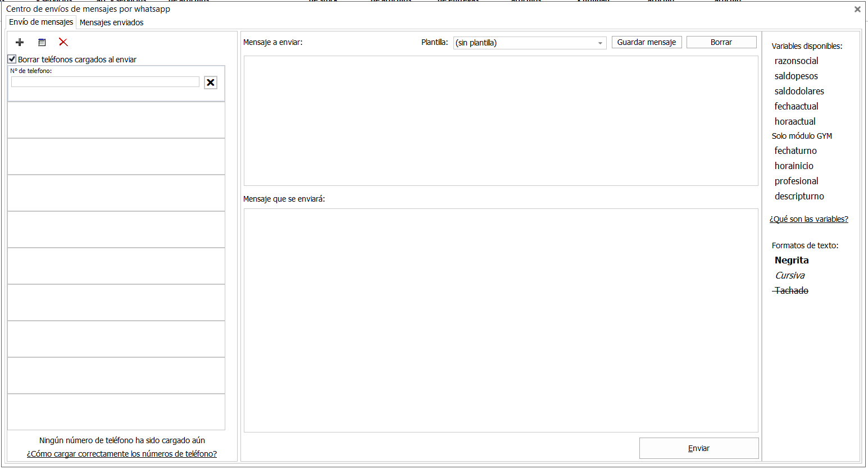Clear the phone number field with black X
Screen dimensions: 868x469
(x=211, y=83)
